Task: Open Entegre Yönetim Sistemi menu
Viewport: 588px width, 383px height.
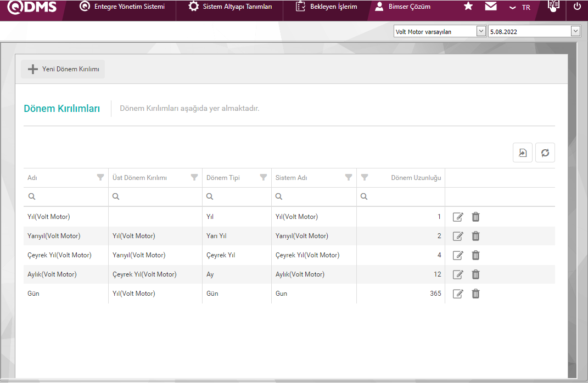Action: click(x=122, y=7)
